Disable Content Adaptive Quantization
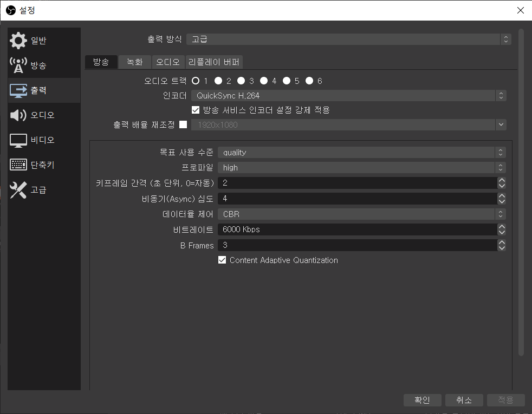 point(222,260)
